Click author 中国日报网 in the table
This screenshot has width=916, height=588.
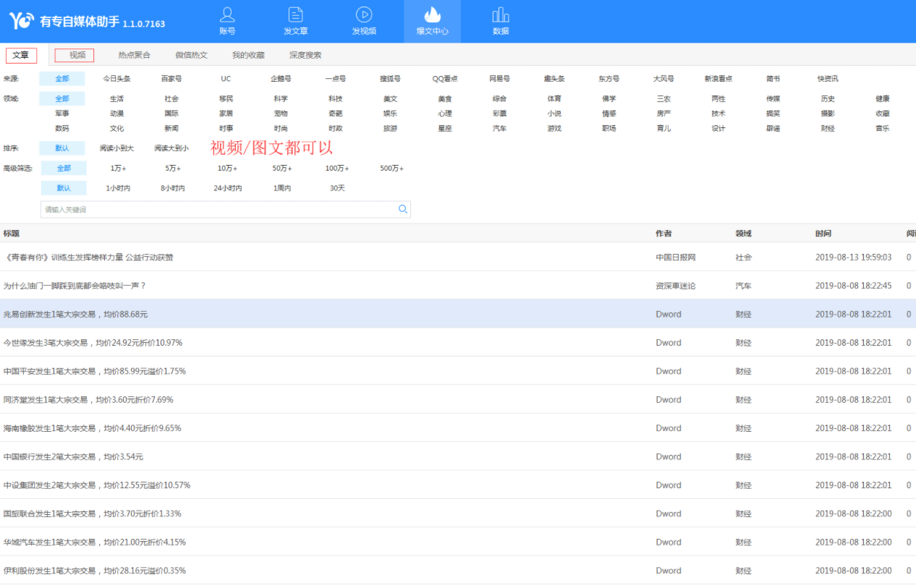[676, 257]
